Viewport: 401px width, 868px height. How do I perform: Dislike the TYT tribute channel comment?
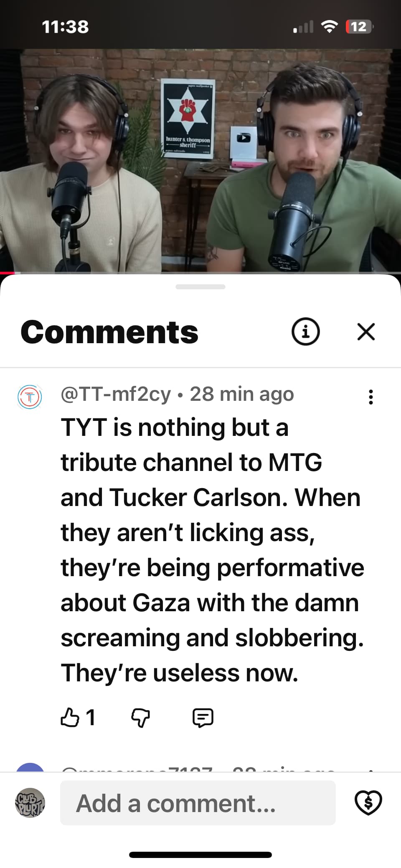[x=140, y=718]
